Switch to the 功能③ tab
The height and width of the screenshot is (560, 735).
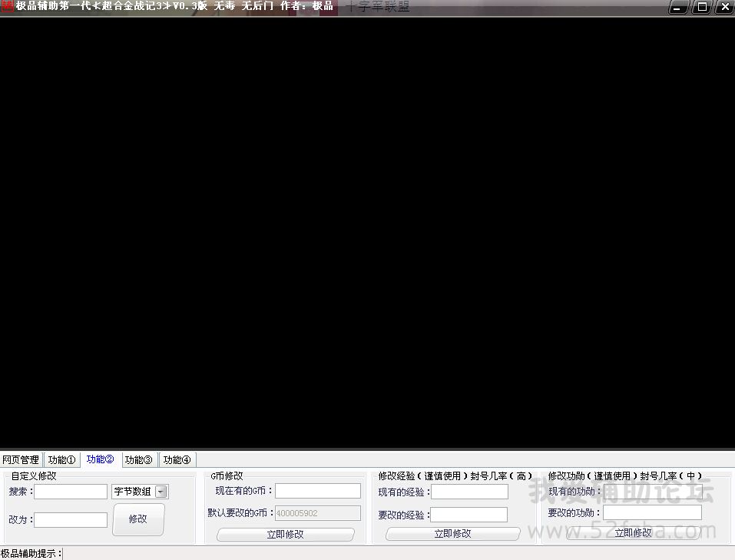[x=139, y=460]
